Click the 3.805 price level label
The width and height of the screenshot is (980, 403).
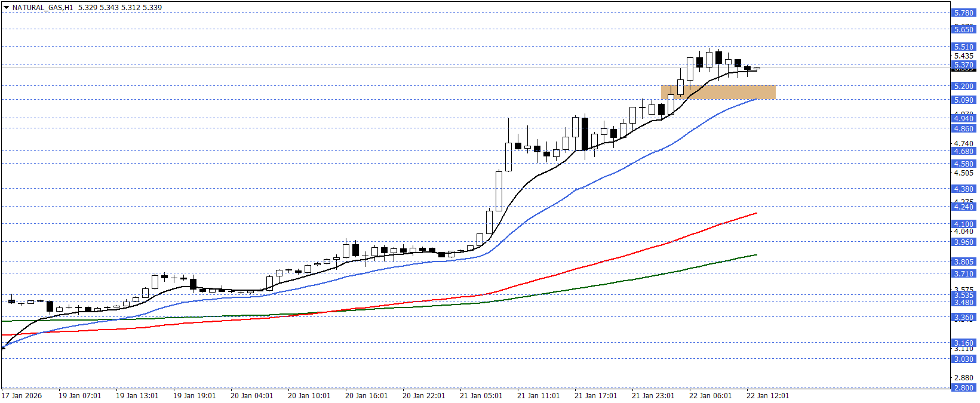[x=963, y=262]
